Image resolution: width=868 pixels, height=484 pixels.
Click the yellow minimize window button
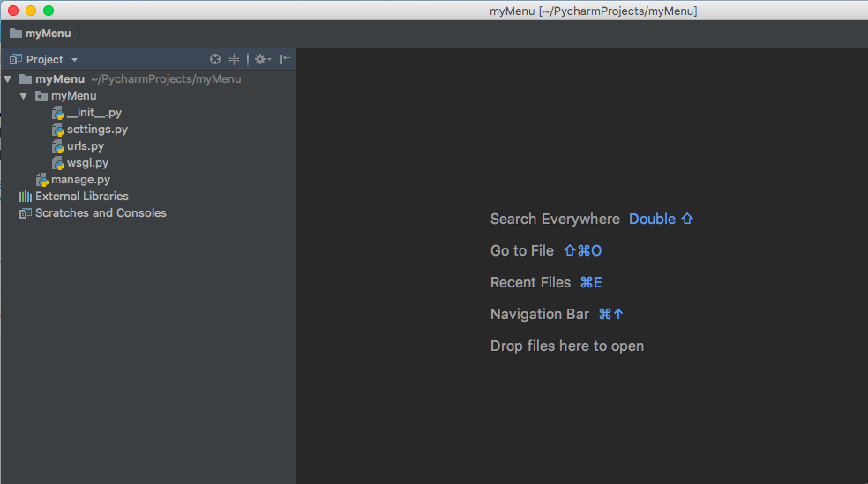tap(31, 11)
